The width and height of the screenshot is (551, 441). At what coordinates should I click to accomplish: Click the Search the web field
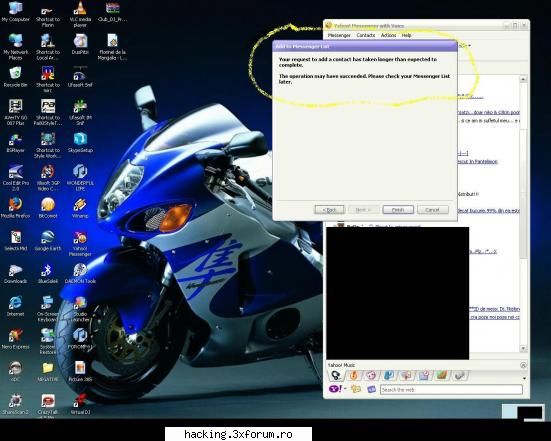point(451,389)
